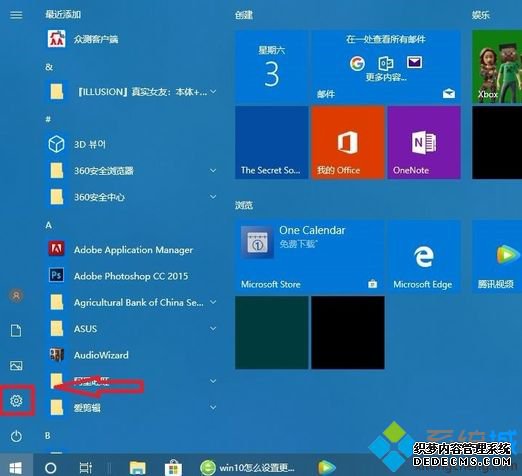Click the Windows Start button on taskbar
The image size is (522, 476).
[x=16, y=468]
